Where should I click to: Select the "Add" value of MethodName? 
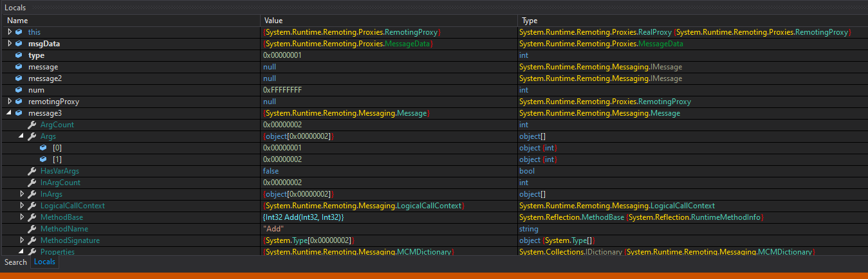tap(275, 229)
